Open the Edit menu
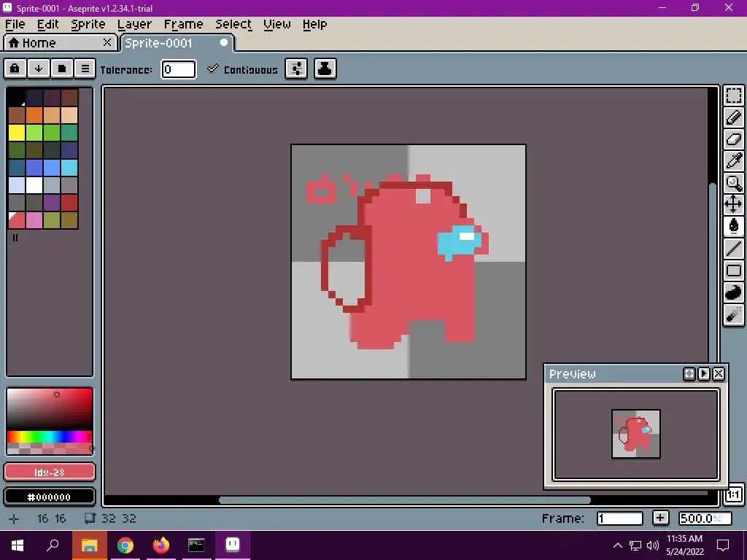Viewport: 747px width, 560px height. [47, 24]
